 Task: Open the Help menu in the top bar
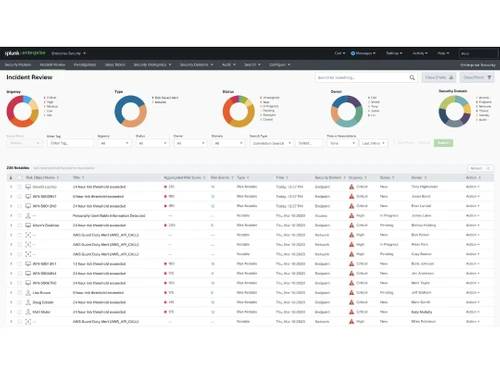pyautogui.click(x=443, y=53)
